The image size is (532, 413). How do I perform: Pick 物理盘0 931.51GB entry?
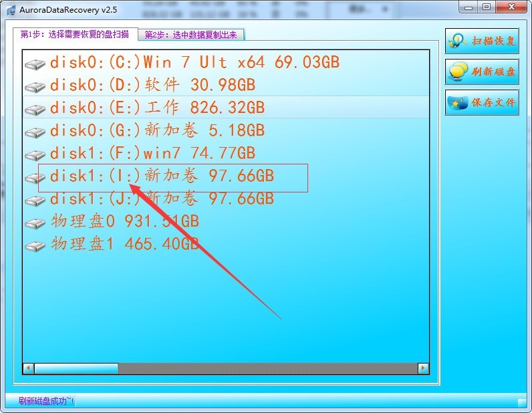click(125, 221)
